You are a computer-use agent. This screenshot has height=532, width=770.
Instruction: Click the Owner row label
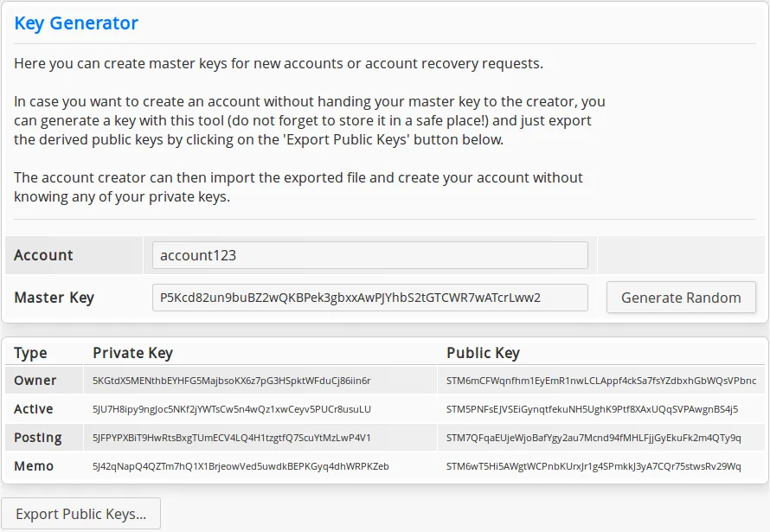[x=35, y=381]
